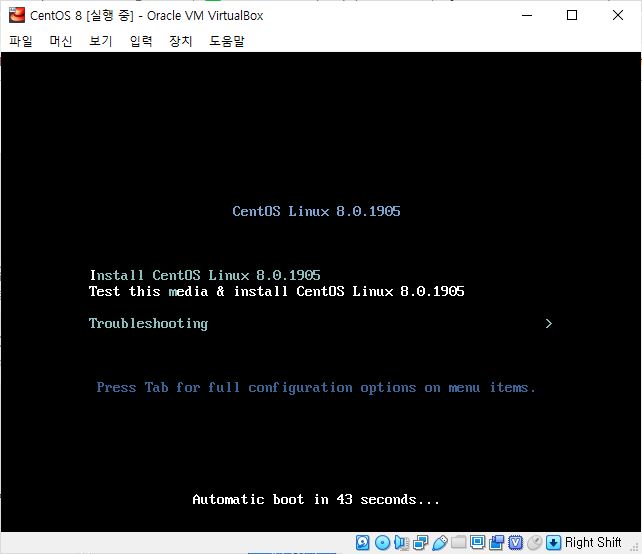Click the Right Shift host key label
The image size is (642, 554).
coord(592,542)
